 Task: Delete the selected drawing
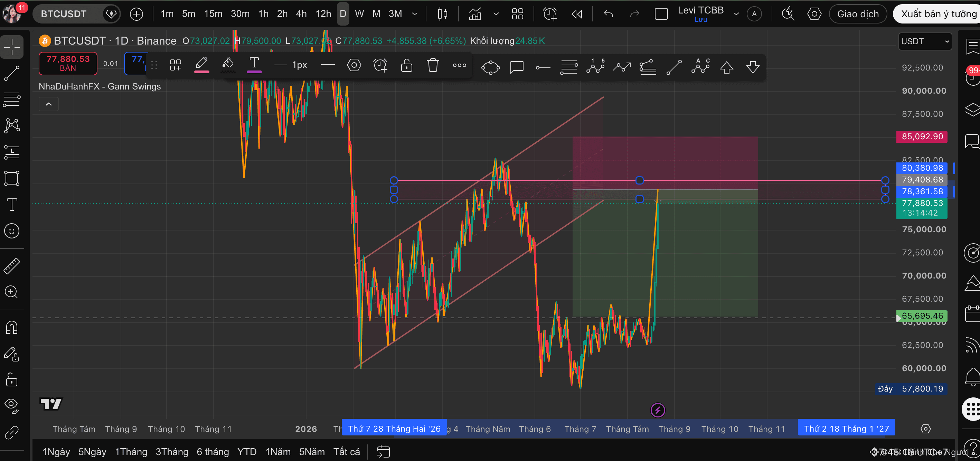click(x=433, y=65)
